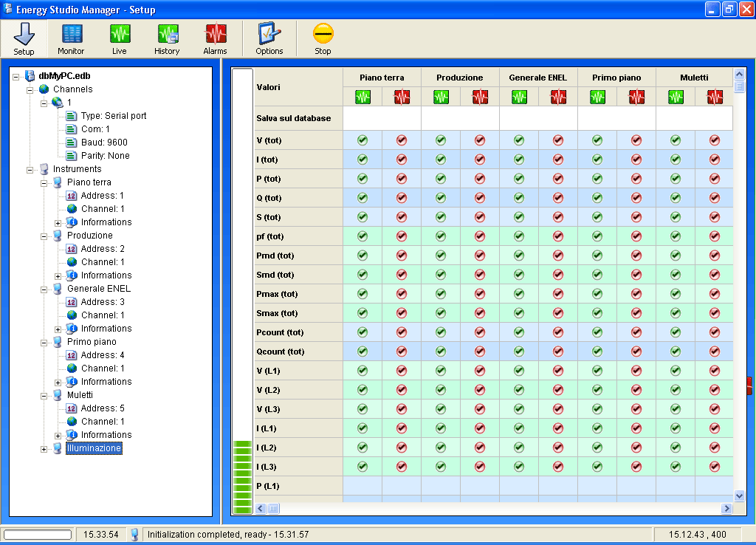Screen dimensions: 756x545
Task: Click the Primo piano column header
Action: [616, 78]
